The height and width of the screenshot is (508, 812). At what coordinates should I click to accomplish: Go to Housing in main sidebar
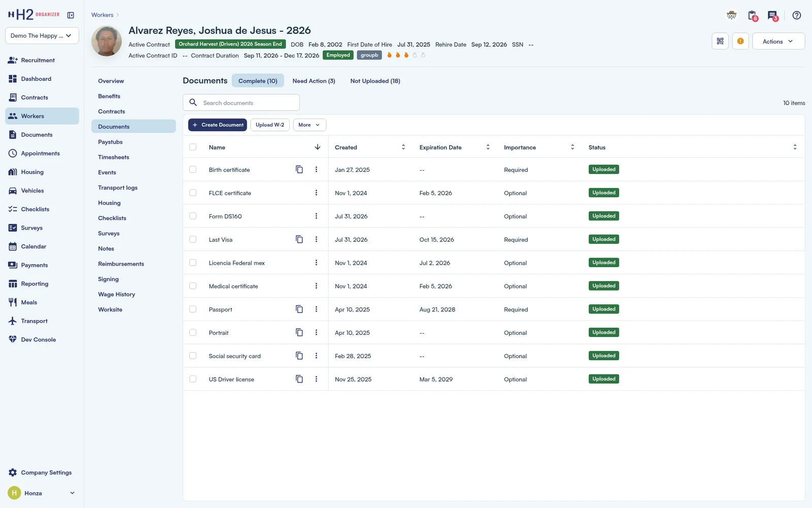42,172
